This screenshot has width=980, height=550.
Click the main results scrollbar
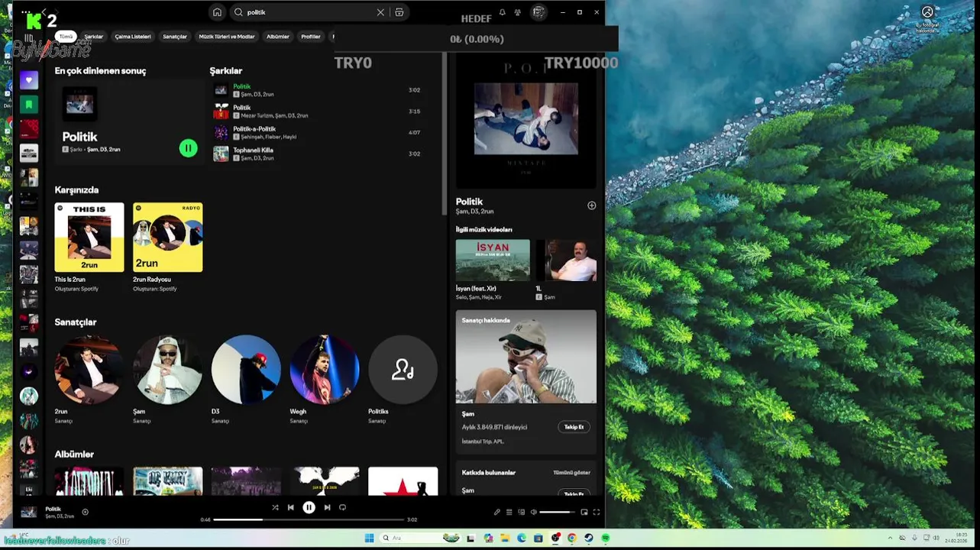(x=444, y=134)
